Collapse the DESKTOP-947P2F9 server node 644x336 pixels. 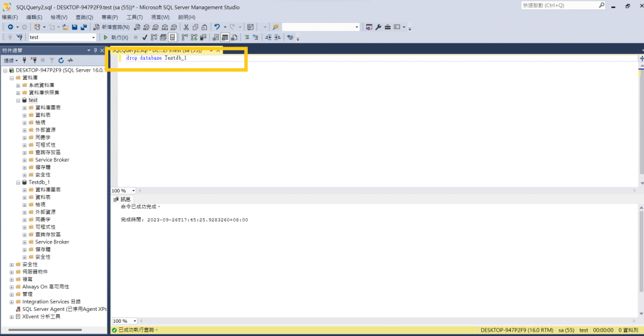[x=5, y=70]
